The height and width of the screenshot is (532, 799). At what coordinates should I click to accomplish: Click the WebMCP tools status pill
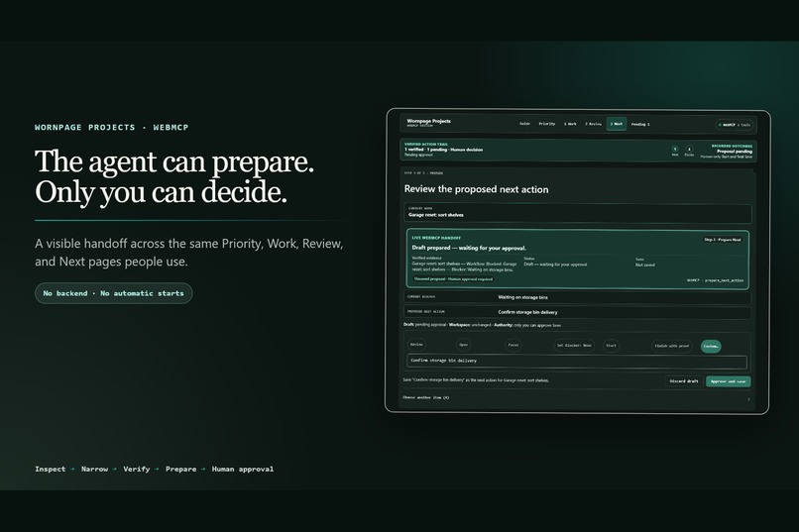735,125
